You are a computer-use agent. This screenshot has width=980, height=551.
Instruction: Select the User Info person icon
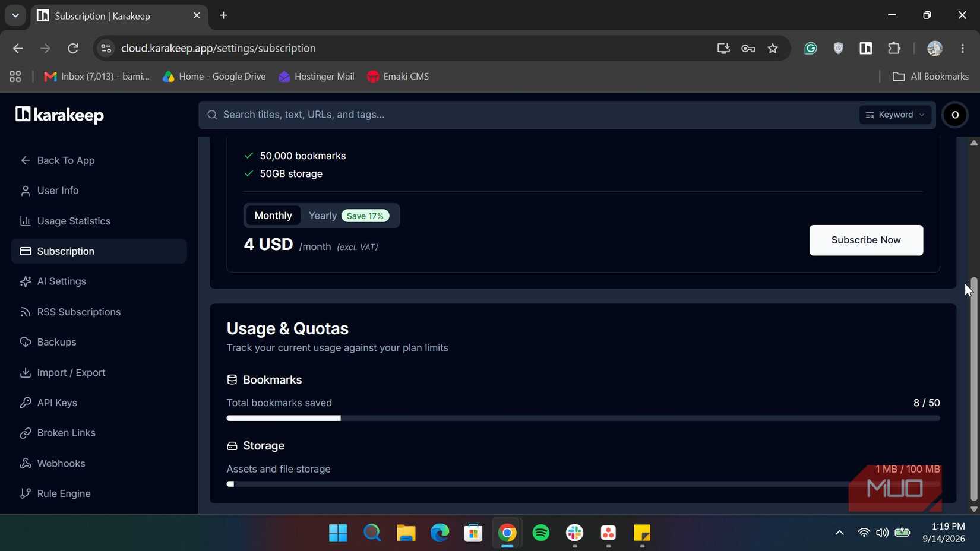tap(25, 191)
